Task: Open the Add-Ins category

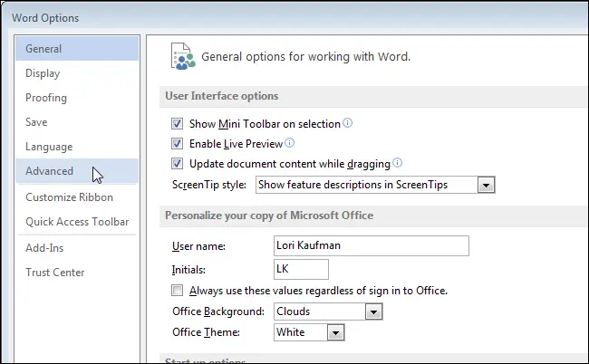Action: (x=77, y=248)
